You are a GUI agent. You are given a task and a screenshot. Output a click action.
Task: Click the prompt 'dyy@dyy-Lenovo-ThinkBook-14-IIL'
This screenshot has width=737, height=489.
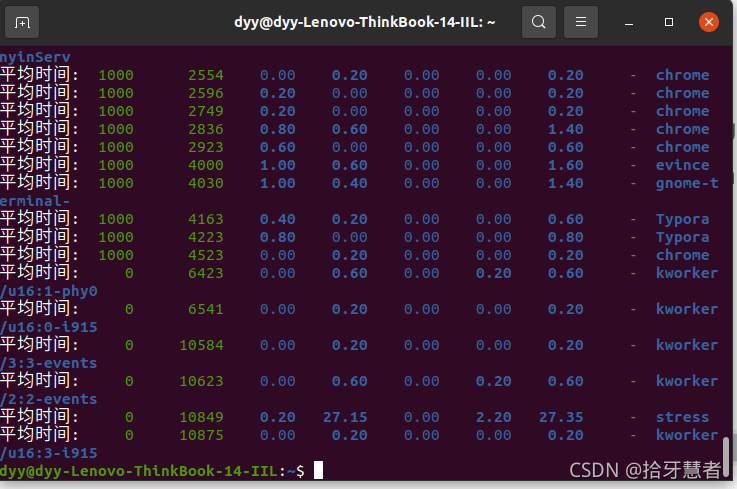(139, 471)
